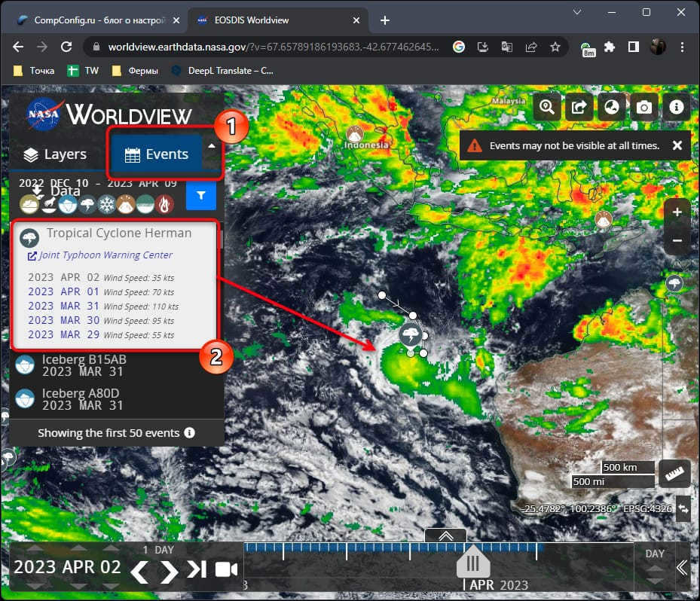
Task: Show info about the first 50 events
Action: point(189,433)
